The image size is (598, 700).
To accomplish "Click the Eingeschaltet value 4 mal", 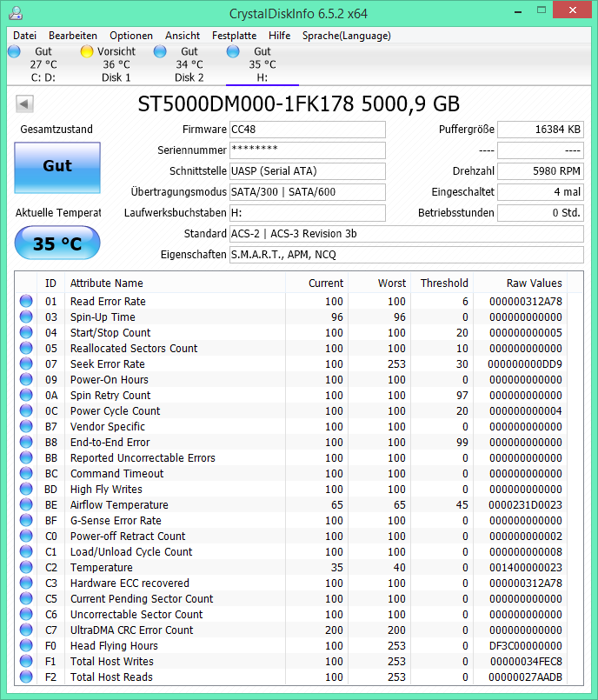I will click(541, 192).
